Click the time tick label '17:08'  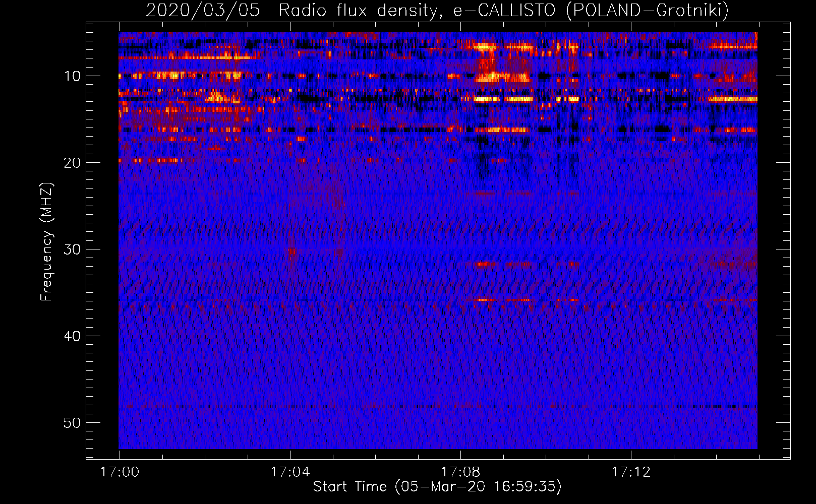[x=460, y=472]
